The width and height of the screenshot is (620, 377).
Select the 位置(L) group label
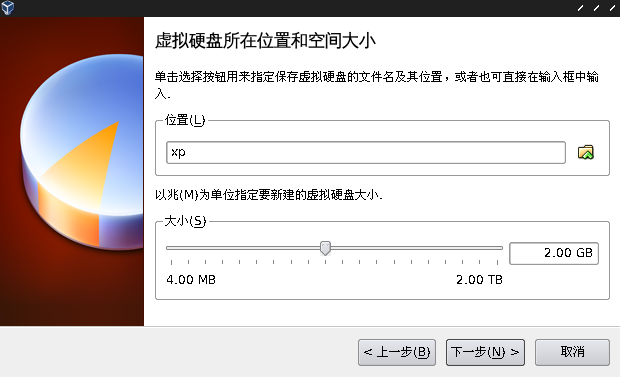click(185, 120)
